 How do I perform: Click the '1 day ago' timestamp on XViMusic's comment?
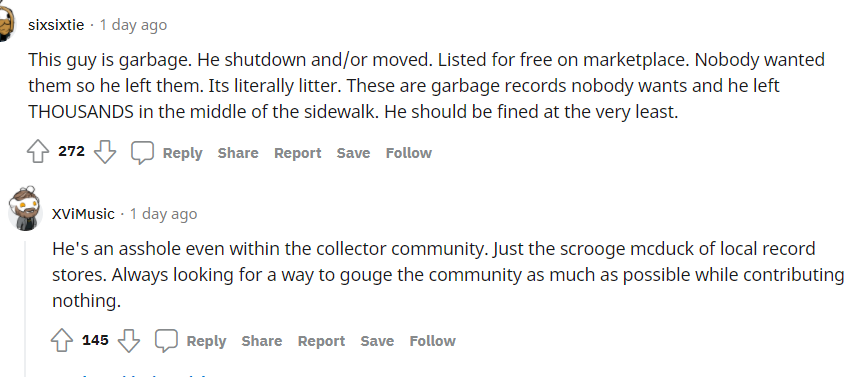(x=163, y=213)
